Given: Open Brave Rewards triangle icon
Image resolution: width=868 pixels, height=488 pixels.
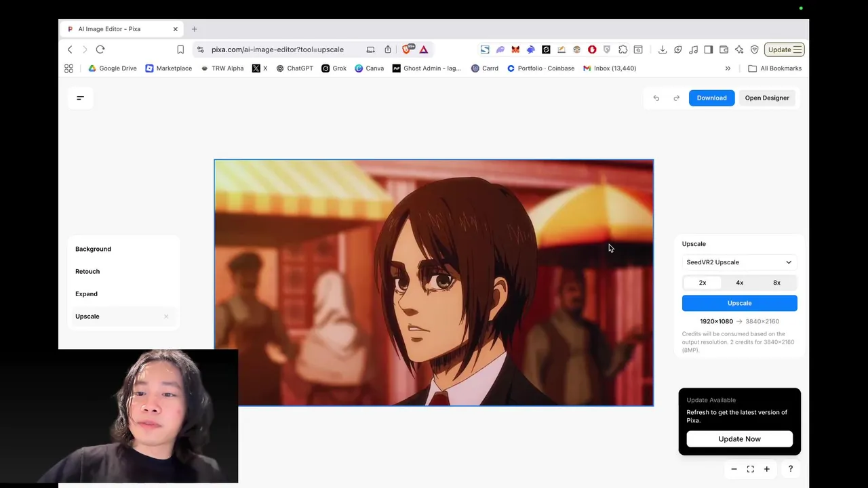Looking at the screenshot, I should pos(424,49).
